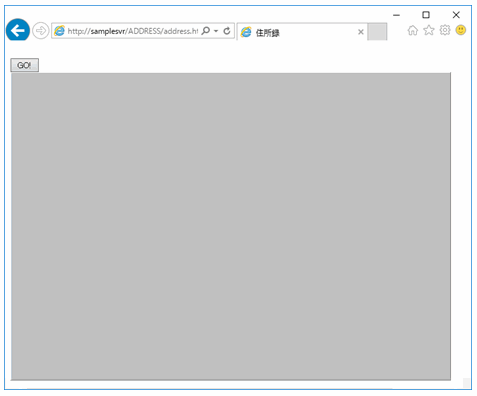Close the 住所録 tab

tap(361, 32)
